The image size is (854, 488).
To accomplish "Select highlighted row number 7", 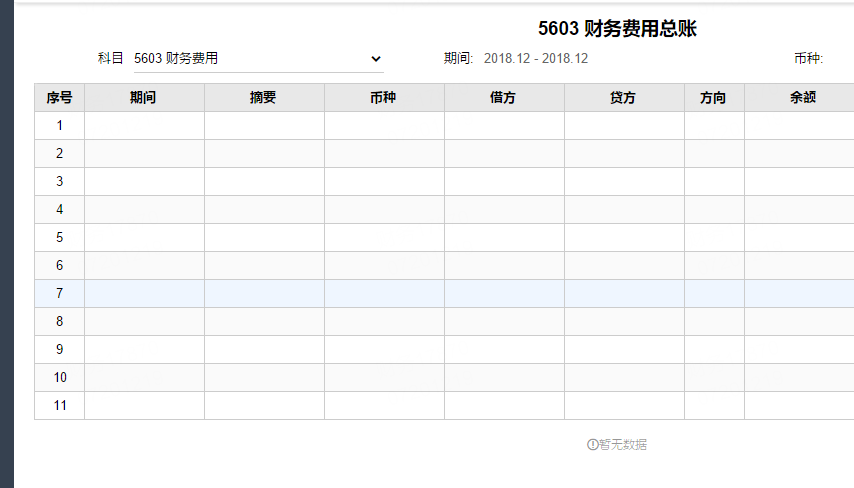I will pyautogui.click(x=59, y=294).
